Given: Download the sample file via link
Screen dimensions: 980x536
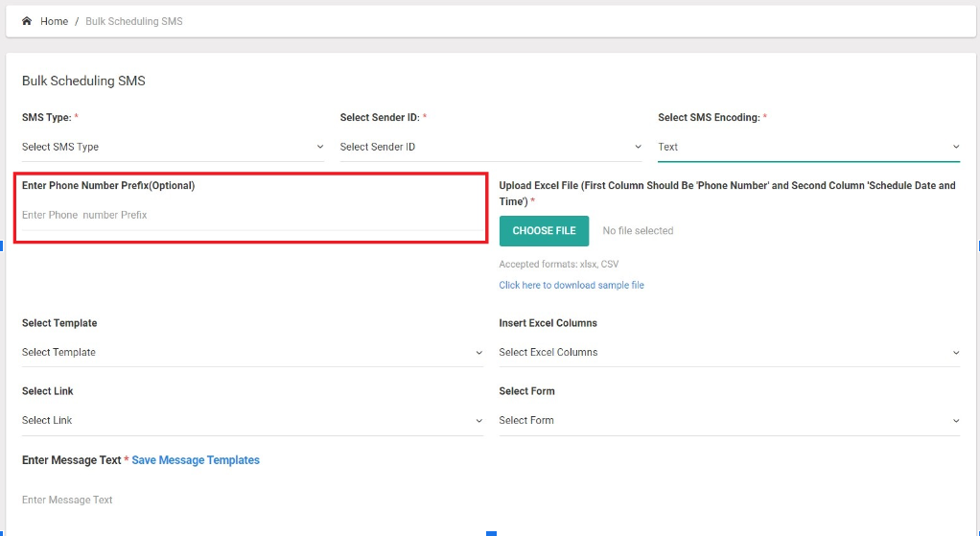Looking at the screenshot, I should coord(572,285).
